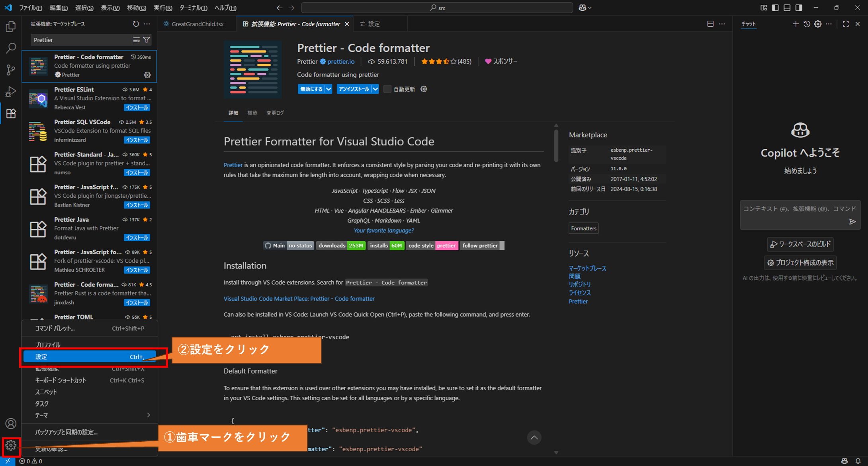The height and width of the screenshot is (466, 868).
Task: Open the Search view in activity bar
Action: coord(11,49)
